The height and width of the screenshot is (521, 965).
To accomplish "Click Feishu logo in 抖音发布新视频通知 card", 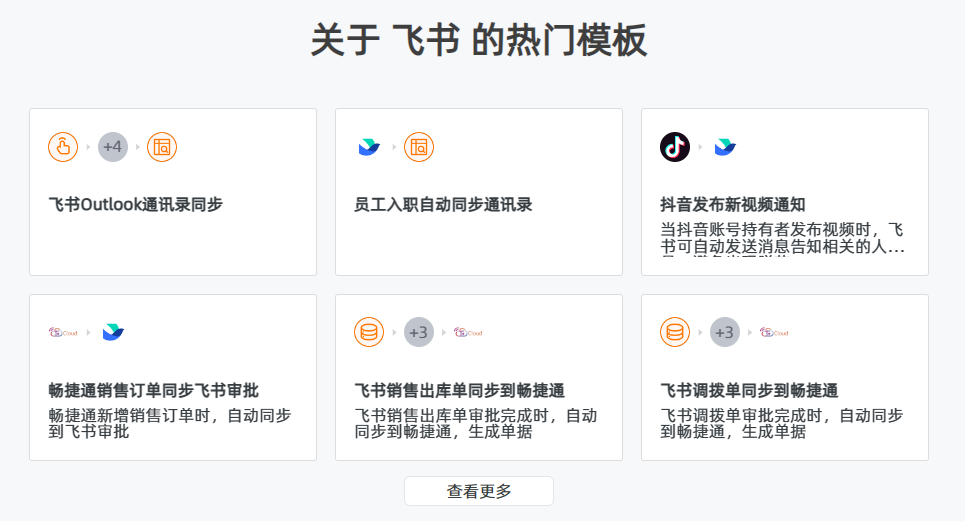I will coord(725,147).
